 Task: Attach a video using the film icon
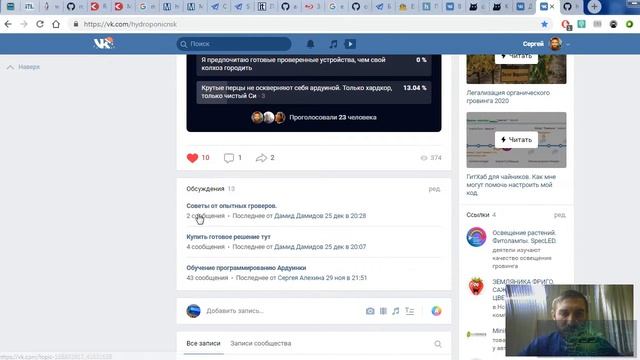point(383,311)
